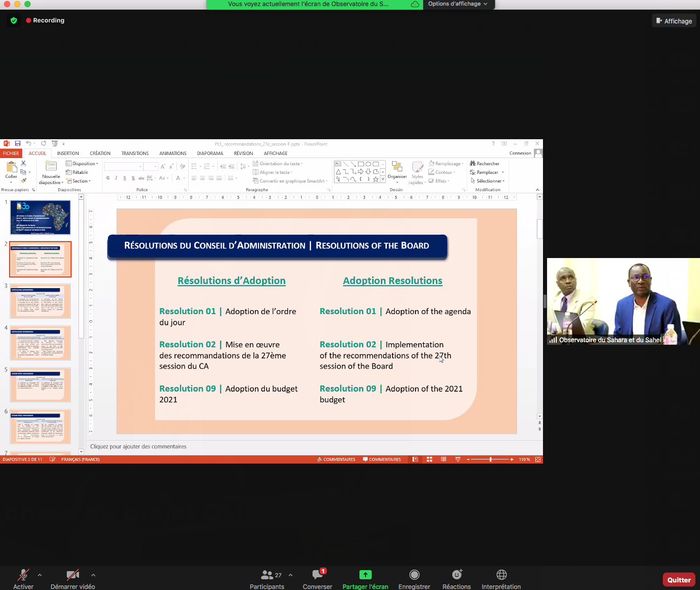Open the Réactions emoji icon
This screenshot has width=700, height=590.
point(457,575)
